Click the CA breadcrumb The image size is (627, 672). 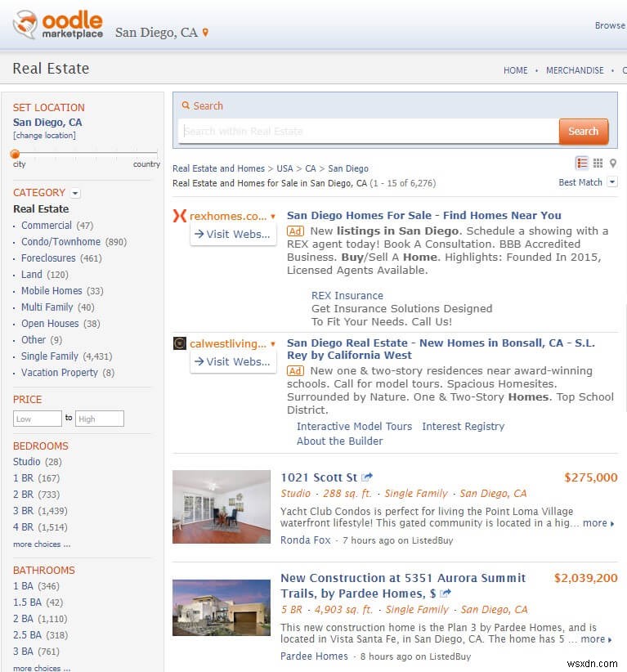click(311, 168)
